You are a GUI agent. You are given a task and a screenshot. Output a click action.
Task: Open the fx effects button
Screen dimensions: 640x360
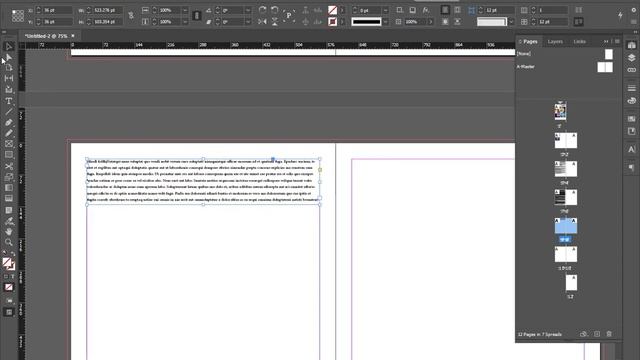pyautogui.click(x=426, y=10)
